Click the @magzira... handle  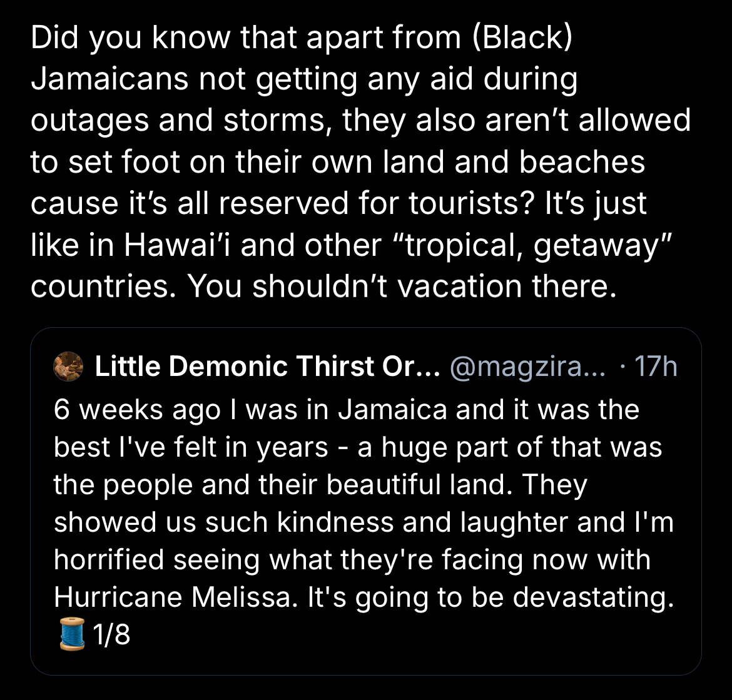pyautogui.click(x=527, y=367)
